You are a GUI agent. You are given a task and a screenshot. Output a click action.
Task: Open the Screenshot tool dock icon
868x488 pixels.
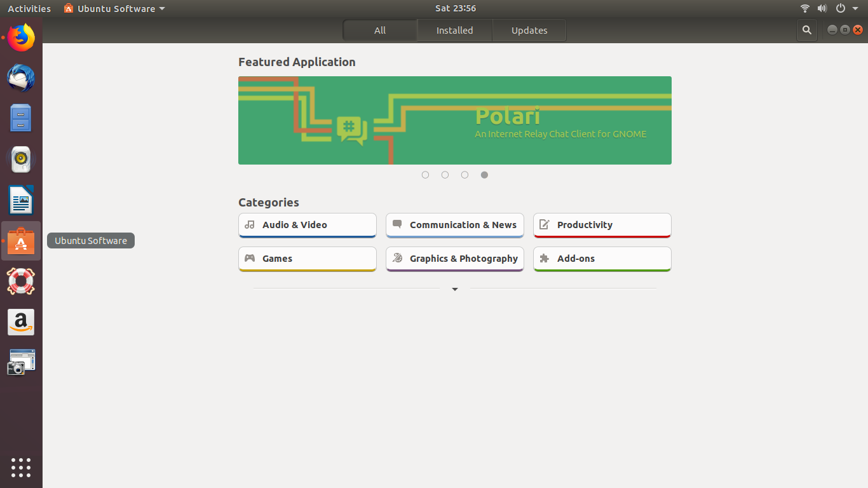(x=21, y=362)
